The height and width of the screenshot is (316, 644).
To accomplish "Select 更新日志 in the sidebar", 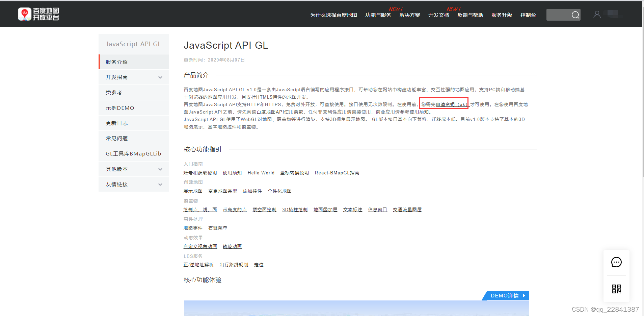I will click(134, 123).
